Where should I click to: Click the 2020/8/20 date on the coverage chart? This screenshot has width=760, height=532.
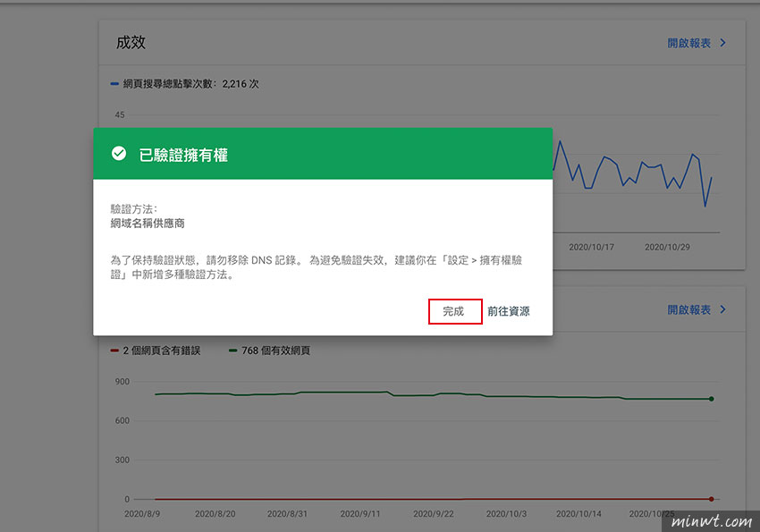pos(215,513)
